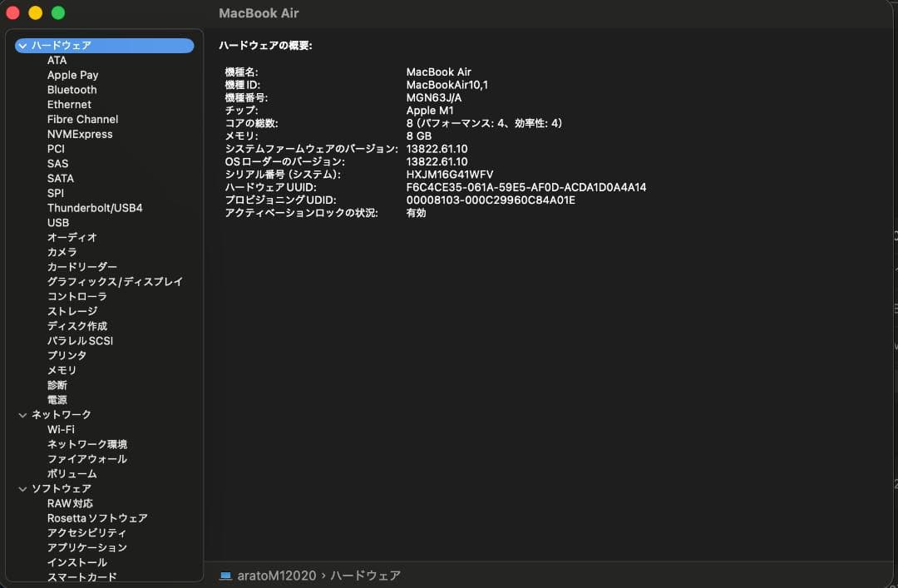
Task: Select メモリ in the sidebar list
Action: (x=62, y=370)
